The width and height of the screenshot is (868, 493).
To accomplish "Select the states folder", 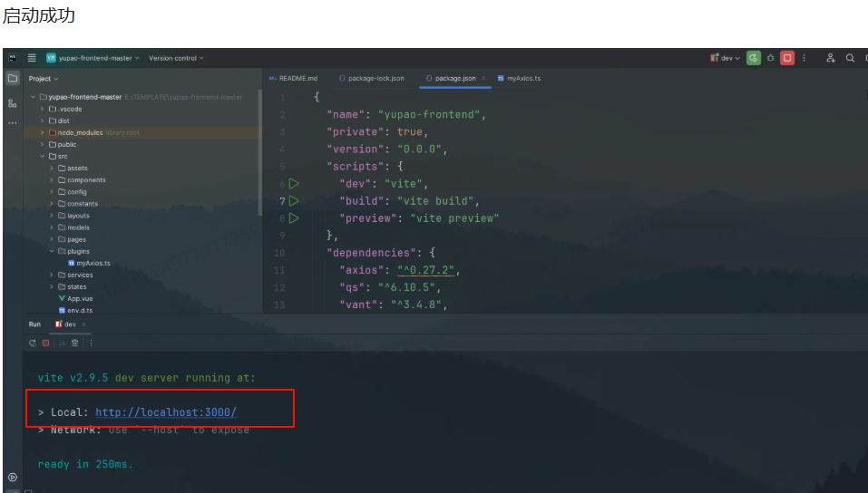I will 72,286.
